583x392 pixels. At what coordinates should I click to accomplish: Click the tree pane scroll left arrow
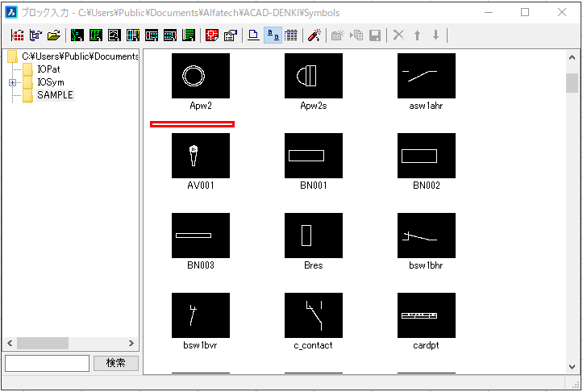click(x=10, y=344)
